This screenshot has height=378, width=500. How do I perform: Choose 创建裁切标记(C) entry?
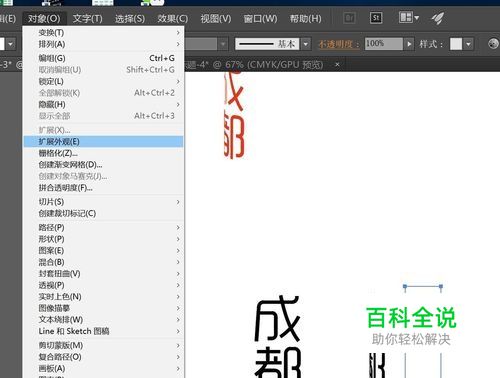(x=103, y=213)
